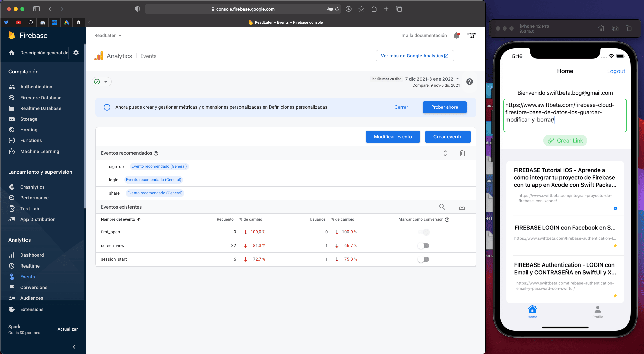The width and height of the screenshot is (644, 354).
Task: Open date range dropdown 7 dic 2021-3 ene 2022
Action: (432, 79)
